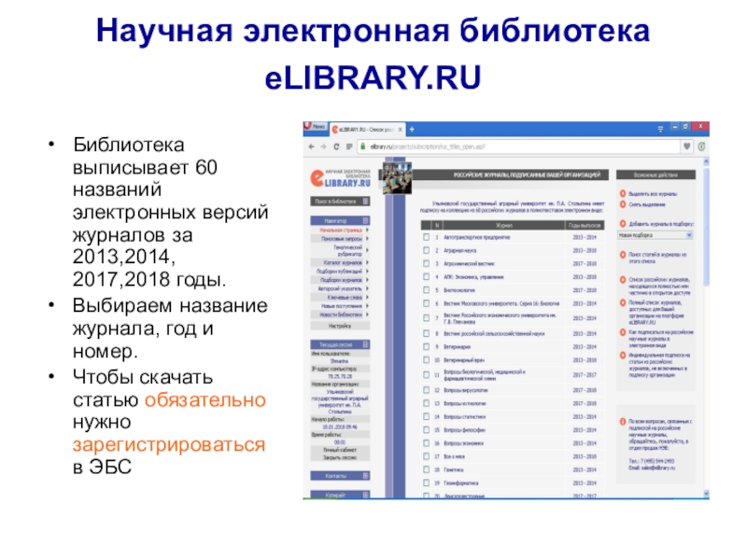Open 'Тематический рубрикатор' menu item
747x560 pixels.
point(347,250)
